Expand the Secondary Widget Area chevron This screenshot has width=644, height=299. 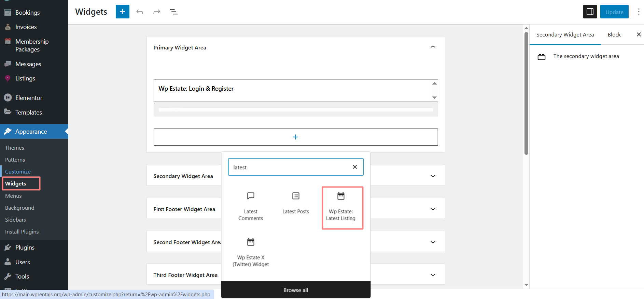(433, 176)
